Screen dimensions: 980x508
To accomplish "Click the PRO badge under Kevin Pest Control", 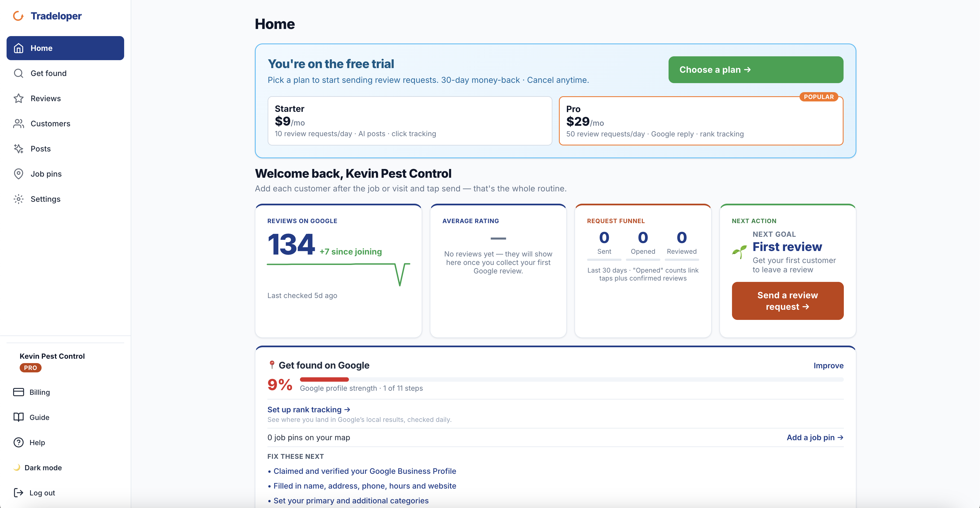I will point(30,368).
